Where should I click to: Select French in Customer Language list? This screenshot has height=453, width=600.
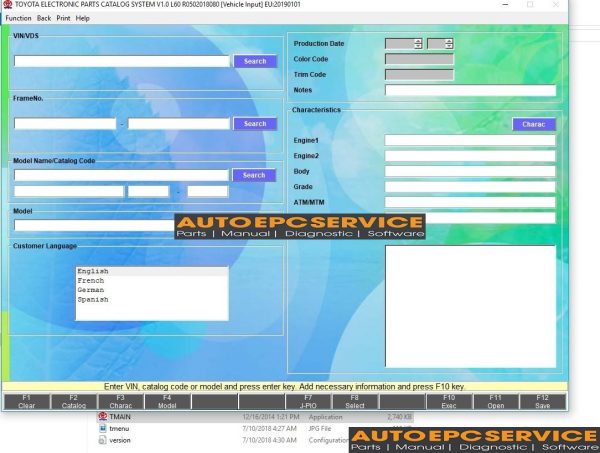click(x=152, y=280)
